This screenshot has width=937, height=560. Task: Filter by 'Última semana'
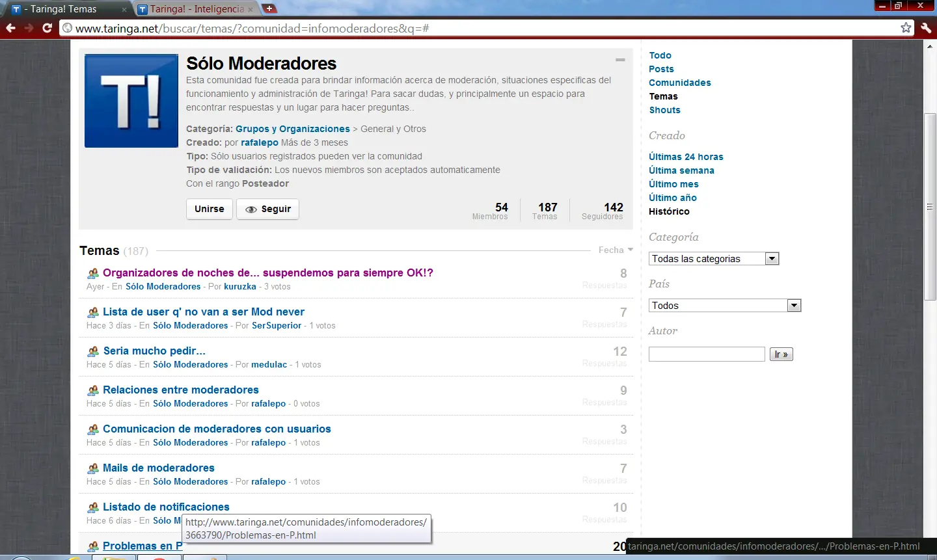pos(681,170)
